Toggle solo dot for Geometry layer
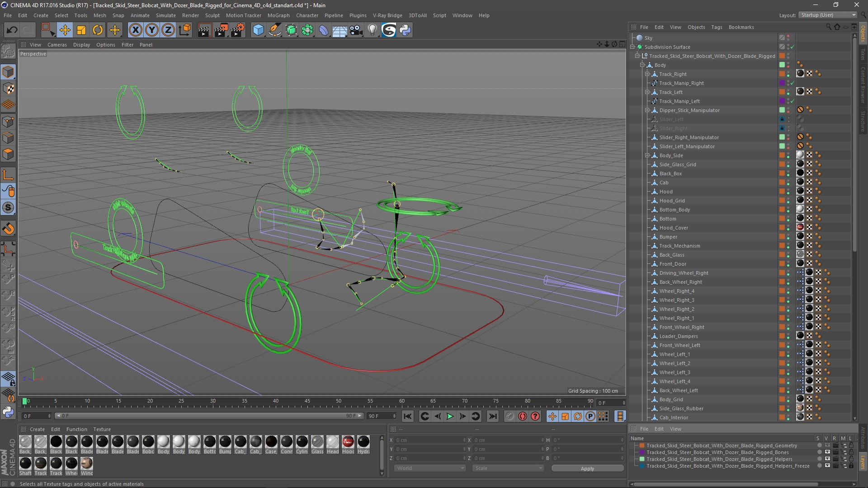The height and width of the screenshot is (488, 868). pos(819,446)
